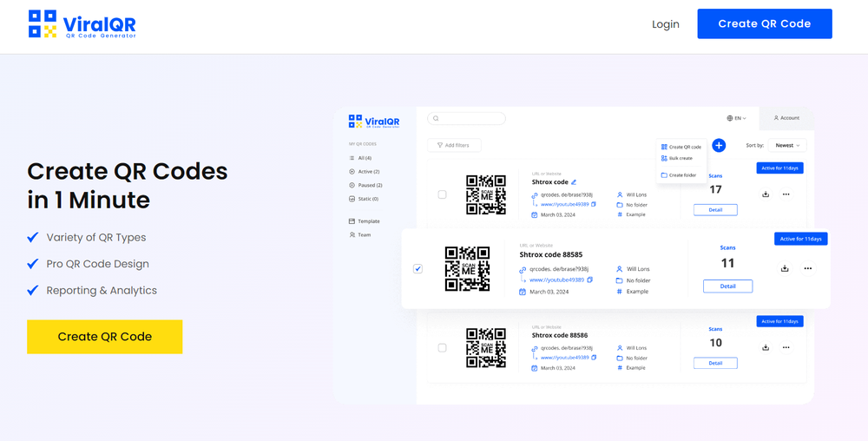Click calendar icon in Shtrox code 88585 row
Viewport: 868px width, 441px height.
(522, 292)
